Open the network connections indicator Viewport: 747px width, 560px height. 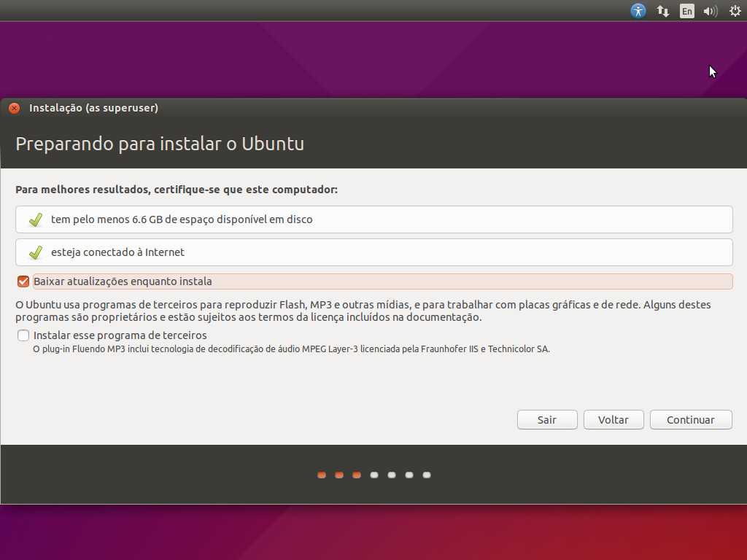662,10
